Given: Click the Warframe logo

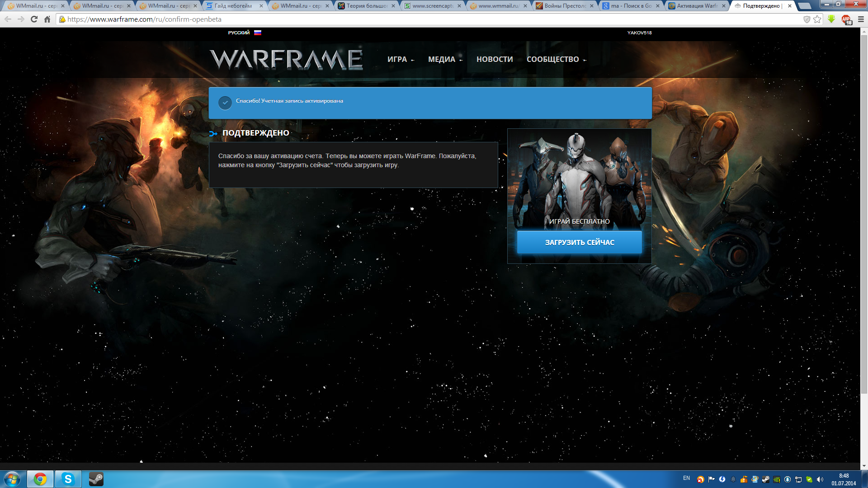Looking at the screenshot, I should click(x=286, y=59).
